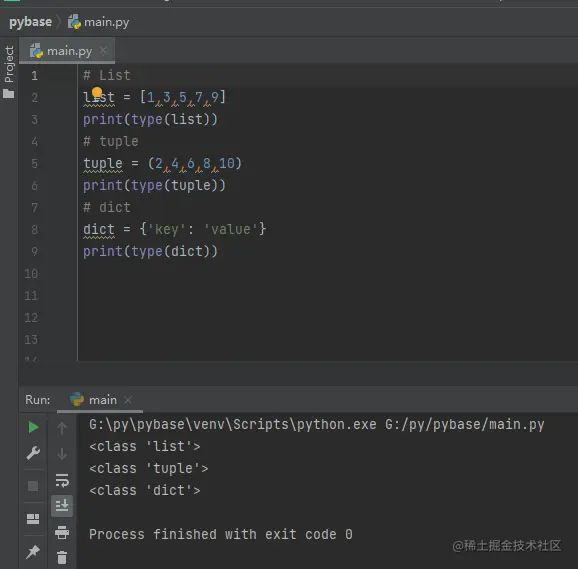Click Down the Stack Trace arrow
Viewport: 578px width, 569px height.
pos(62,454)
